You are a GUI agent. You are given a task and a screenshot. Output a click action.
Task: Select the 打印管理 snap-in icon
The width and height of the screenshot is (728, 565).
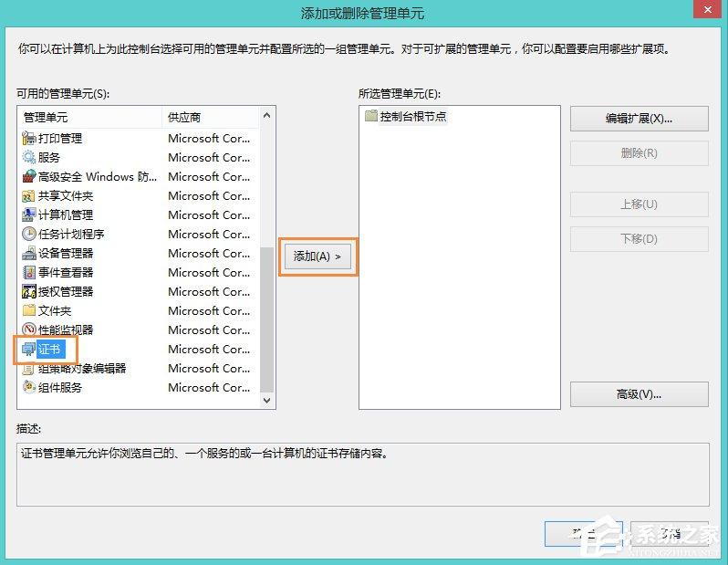[x=29, y=138]
